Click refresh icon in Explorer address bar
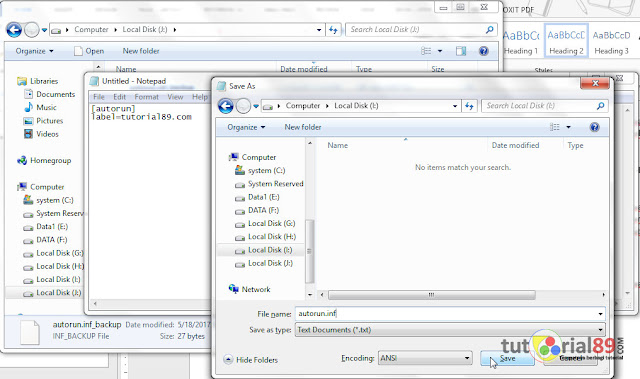Image resolution: width=640 pixels, height=379 pixels. pyautogui.click(x=333, y=30)
